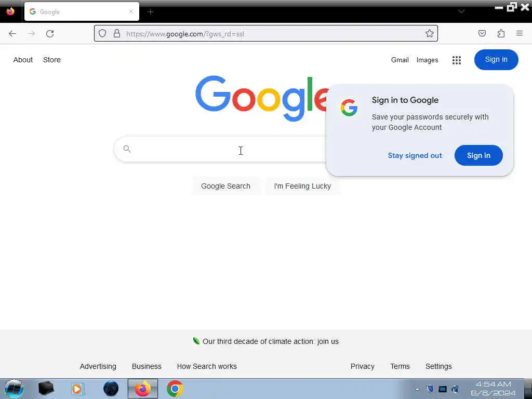This screenshot has height=399, width=532.
Task: Open the Firefox hamburger menu
Action: (x=520, y=33)
